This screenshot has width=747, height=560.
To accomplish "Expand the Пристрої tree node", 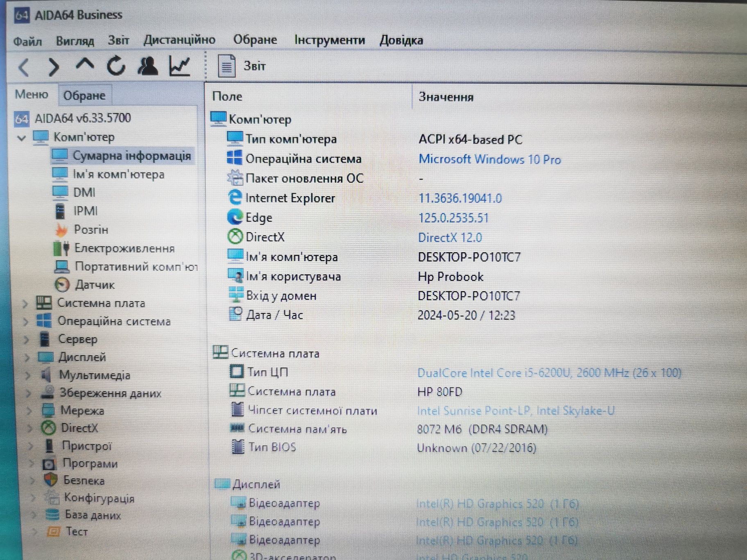I will pos(31,446).
